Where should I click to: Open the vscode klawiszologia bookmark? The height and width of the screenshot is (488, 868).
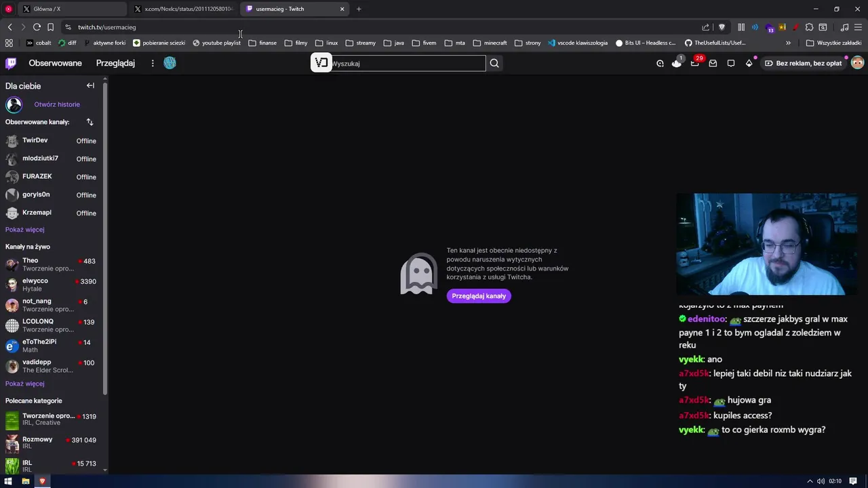coord(578,43)
